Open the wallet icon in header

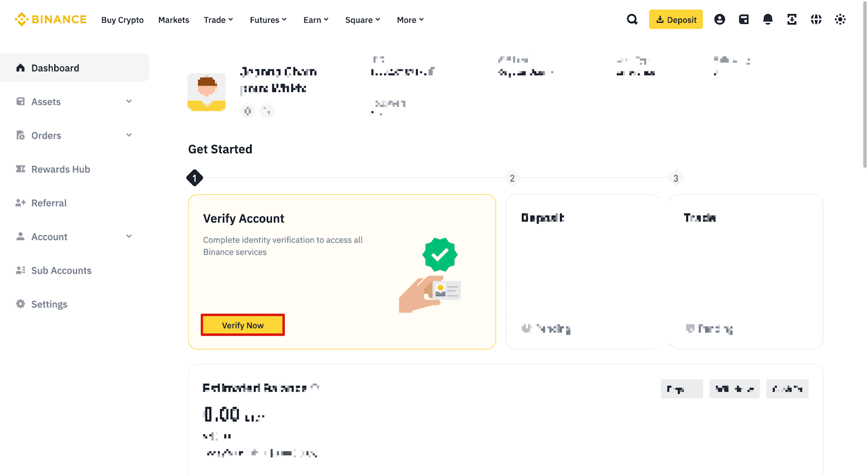click(x=744, y=20)
